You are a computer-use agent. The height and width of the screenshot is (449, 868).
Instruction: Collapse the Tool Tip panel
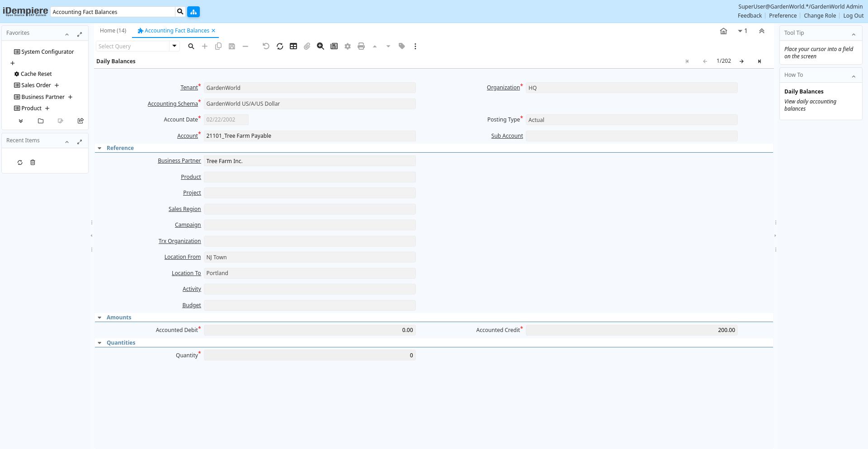[x=854, y=34]
